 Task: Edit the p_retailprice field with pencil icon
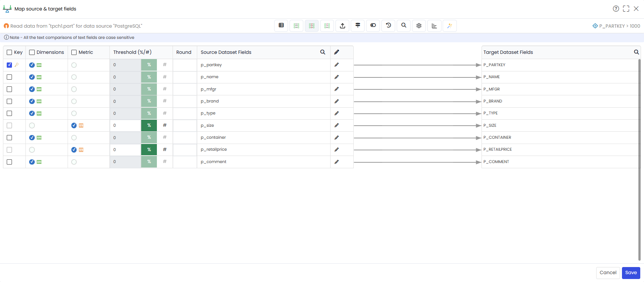[x=337, y=150]
